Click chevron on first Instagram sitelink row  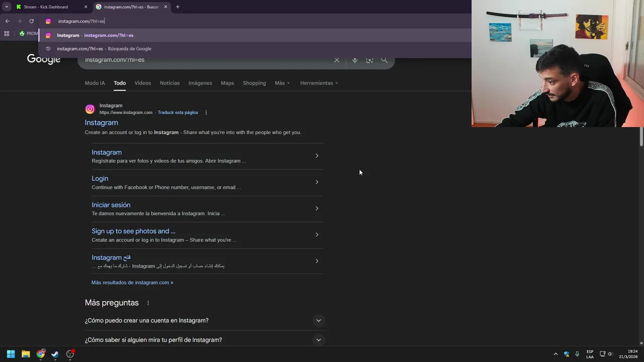[x=316, y=156]
